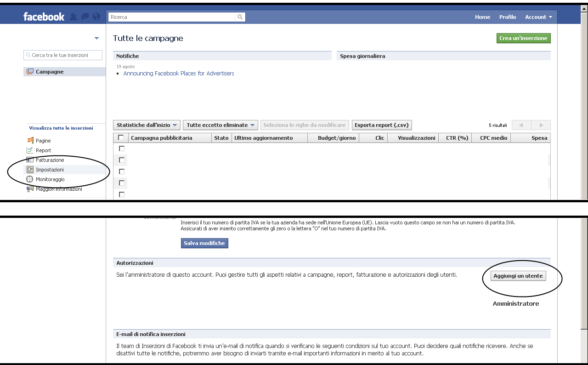Click the Salva modifiche button

pyautogui.click(x=204, y=243)
